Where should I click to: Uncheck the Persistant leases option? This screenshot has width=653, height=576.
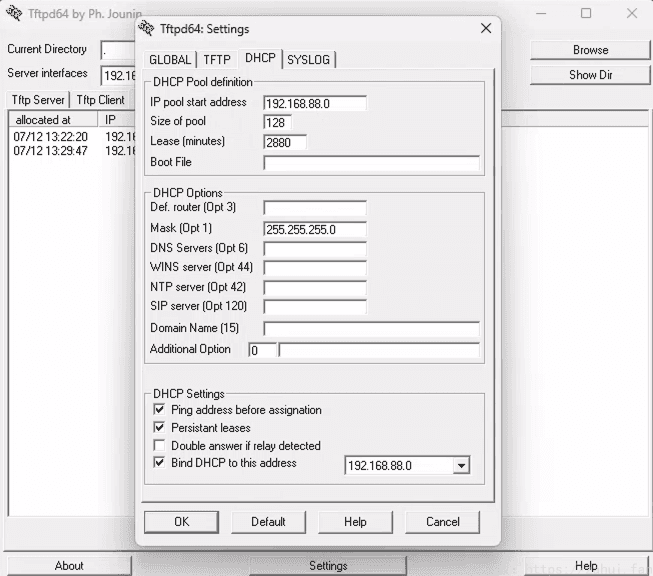159,428
